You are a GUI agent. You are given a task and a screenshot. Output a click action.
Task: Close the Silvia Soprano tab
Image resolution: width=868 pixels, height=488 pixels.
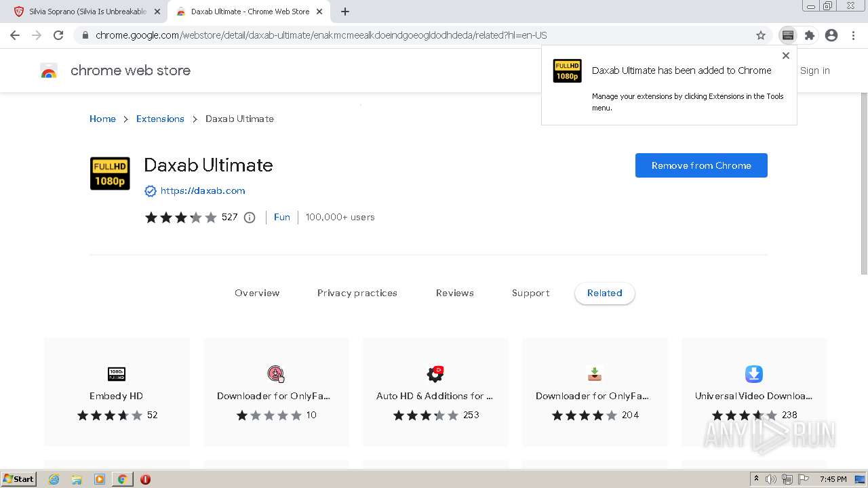click(157, 12)
